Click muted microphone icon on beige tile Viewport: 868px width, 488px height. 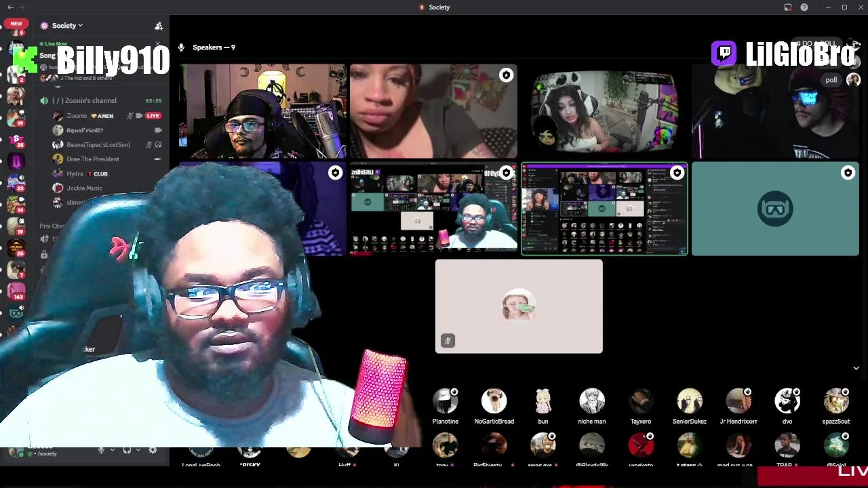tap(448, 341)
